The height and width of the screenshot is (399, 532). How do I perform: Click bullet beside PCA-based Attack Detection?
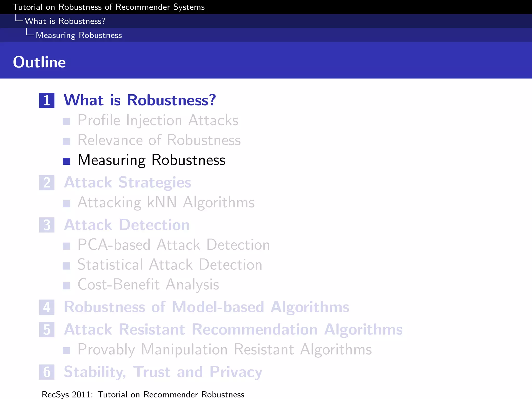[66, 246]
